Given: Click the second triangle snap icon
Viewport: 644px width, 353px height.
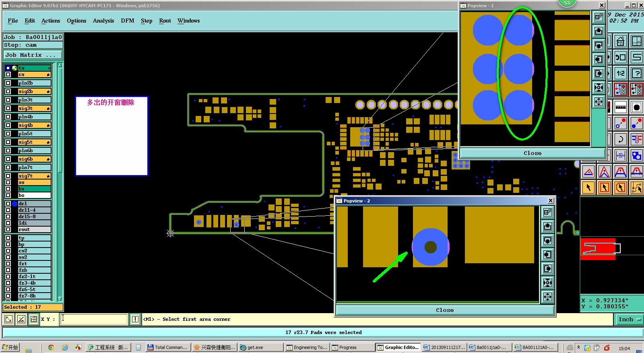Looking at the screenshot, I should [605, 172].
